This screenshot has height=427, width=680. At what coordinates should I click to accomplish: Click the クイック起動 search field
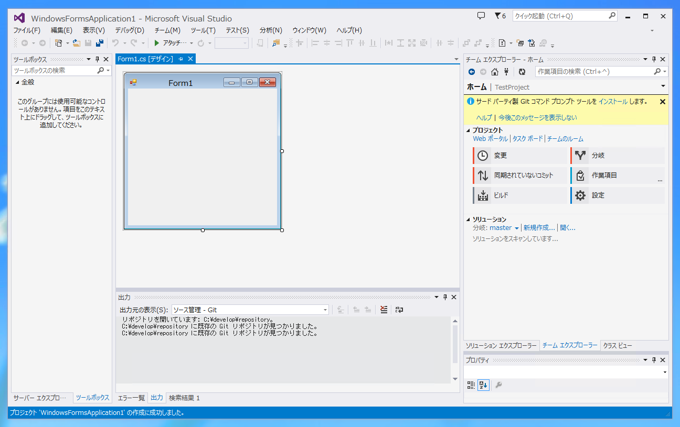coord(565,16)
